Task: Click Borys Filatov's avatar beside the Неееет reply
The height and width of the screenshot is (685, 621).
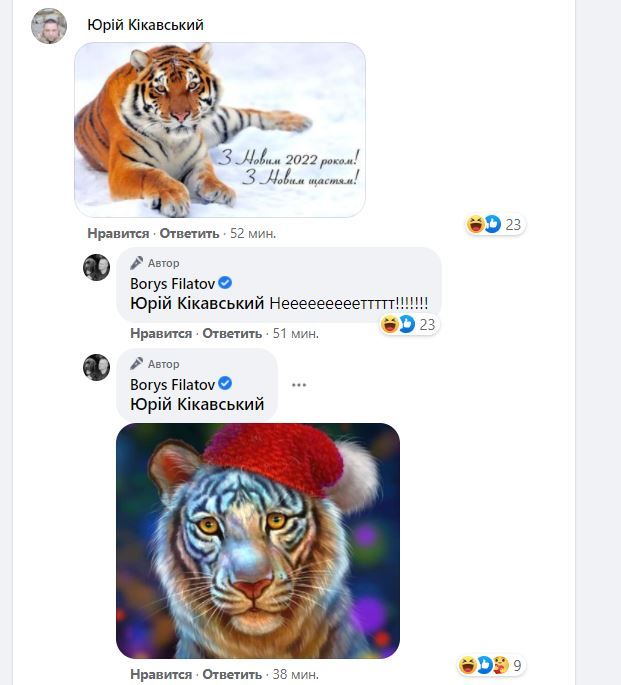Action: (x=96, y=267)
